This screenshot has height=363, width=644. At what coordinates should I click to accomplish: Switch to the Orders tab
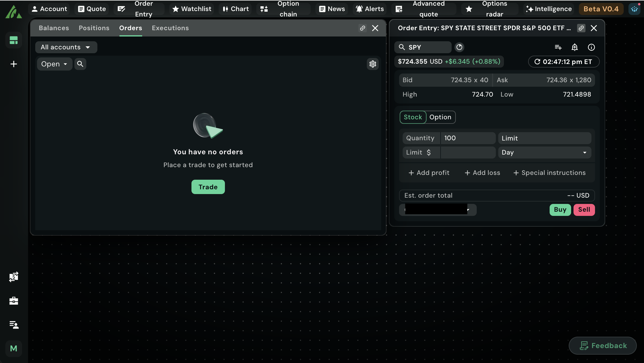(x=131, y=28)
